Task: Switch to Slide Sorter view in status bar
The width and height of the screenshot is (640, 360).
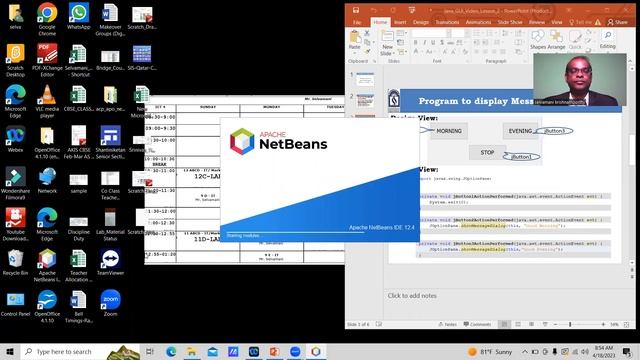Action: 518,324
